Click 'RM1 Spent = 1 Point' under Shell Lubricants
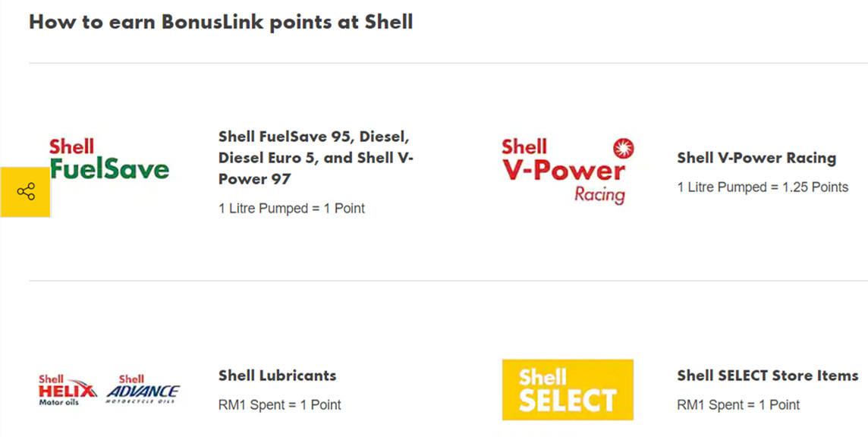 click(x=279, y=405)
